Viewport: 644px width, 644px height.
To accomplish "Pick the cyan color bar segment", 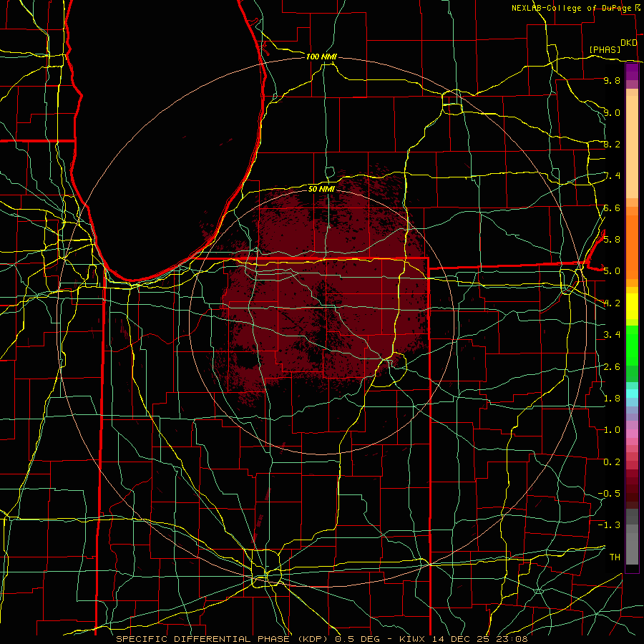I will click(632, 393).
